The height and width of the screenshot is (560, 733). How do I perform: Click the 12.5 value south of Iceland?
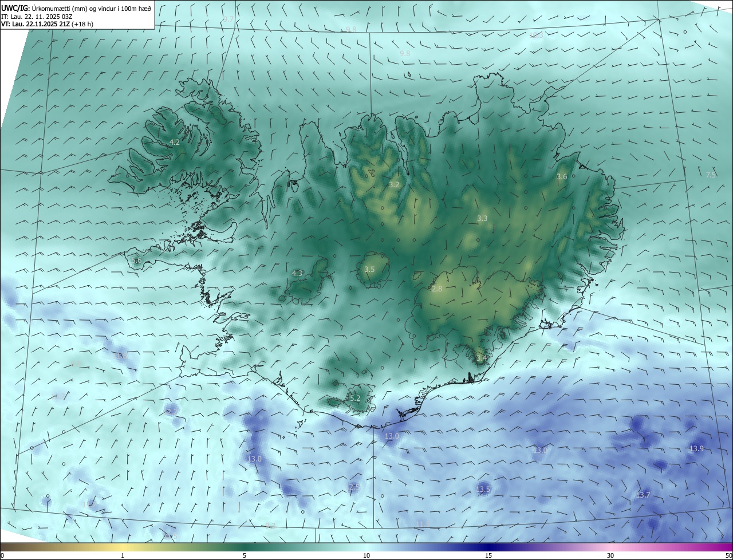point(354,487)
